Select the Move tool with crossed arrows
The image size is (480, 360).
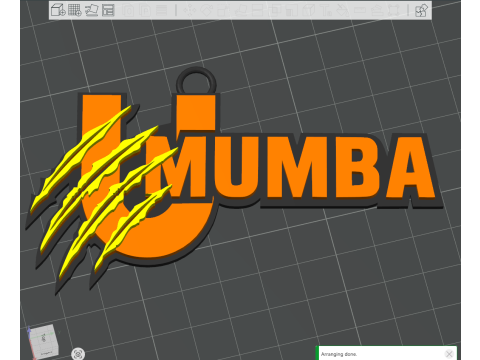[x=190, y=10]
